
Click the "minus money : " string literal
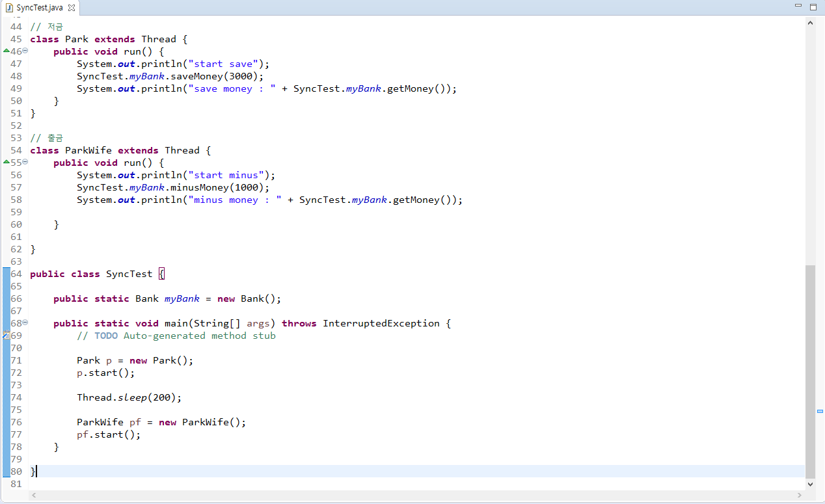(235, 200)
